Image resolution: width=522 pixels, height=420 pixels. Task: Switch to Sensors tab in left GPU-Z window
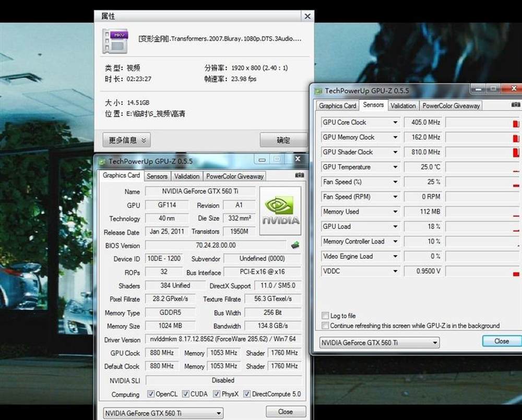157,176
